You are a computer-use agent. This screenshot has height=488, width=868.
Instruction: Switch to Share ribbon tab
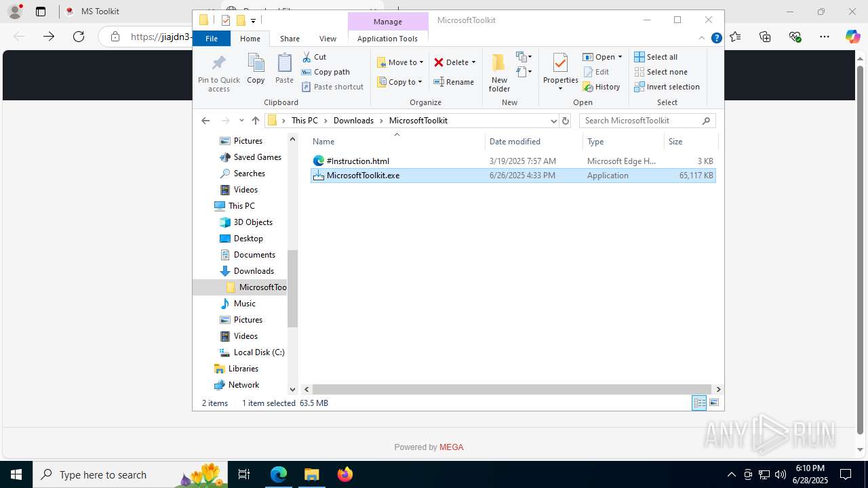click(290, 39)
